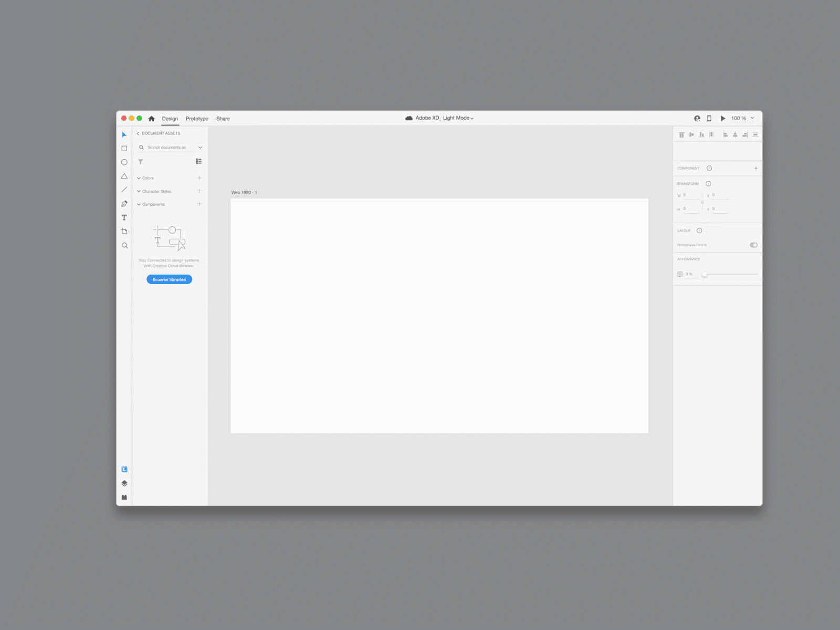The image size is (840, 630).
Task: Add a new color asset plus
Action: [199, 178]
